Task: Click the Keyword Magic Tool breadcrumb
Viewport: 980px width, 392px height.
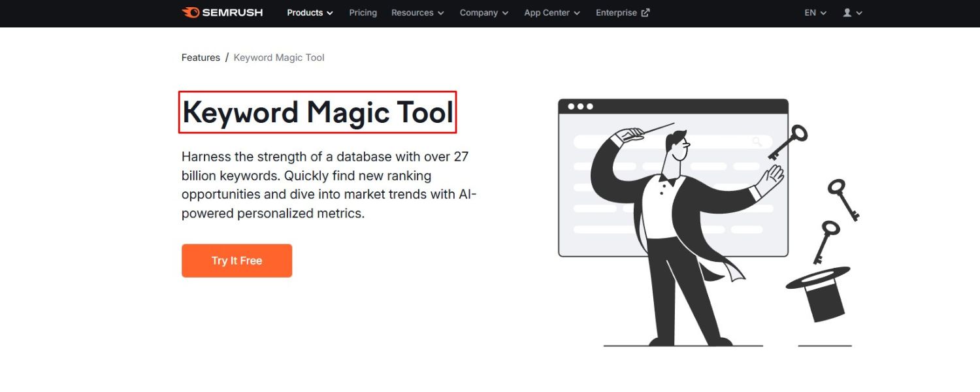Action: (279, 57)
